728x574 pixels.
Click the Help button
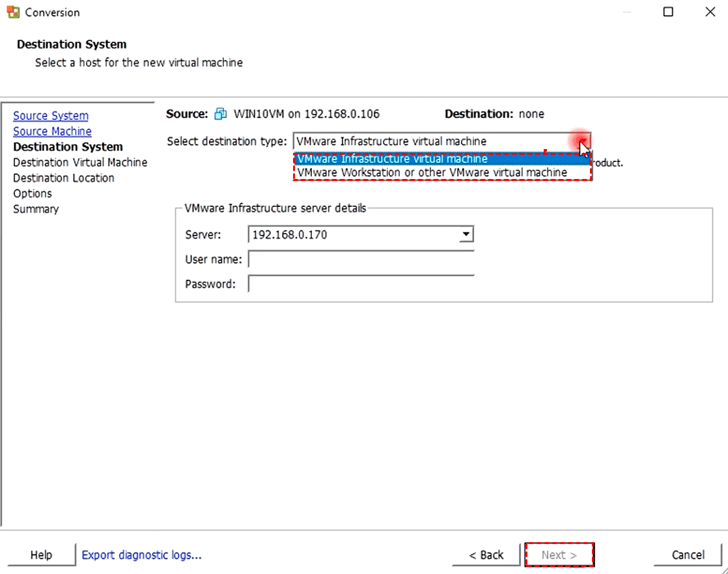click(41, 555)
